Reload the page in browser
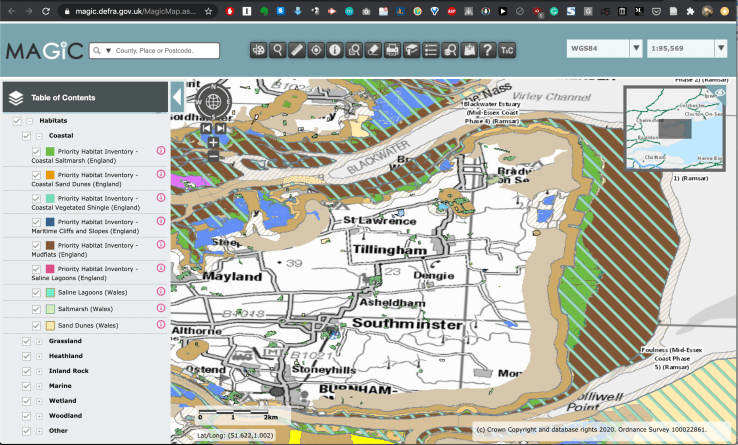The width and height of the screenshot is (738, 445). pos(46,11)
